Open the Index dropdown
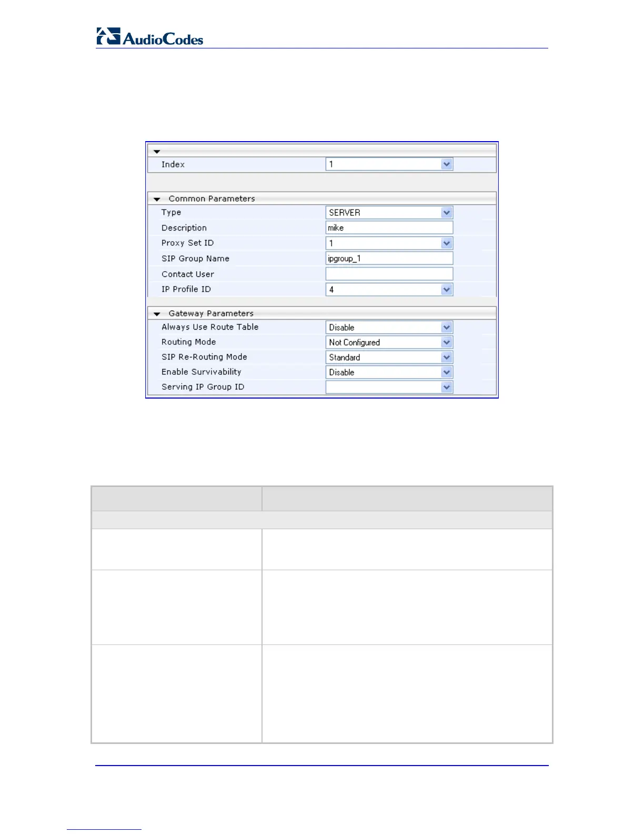Image resolution: width=644 pixels, height=834 pixels. 389,164
